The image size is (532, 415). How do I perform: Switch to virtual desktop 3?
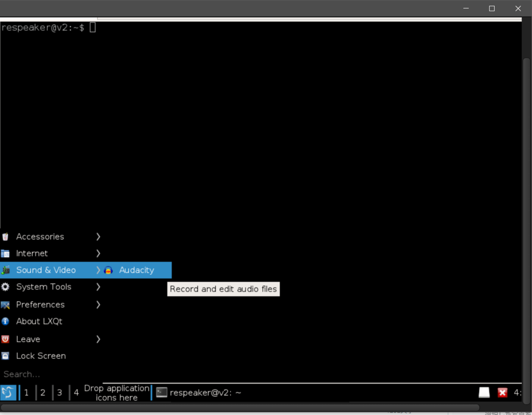pyautogui.click(x=59, y=393)
